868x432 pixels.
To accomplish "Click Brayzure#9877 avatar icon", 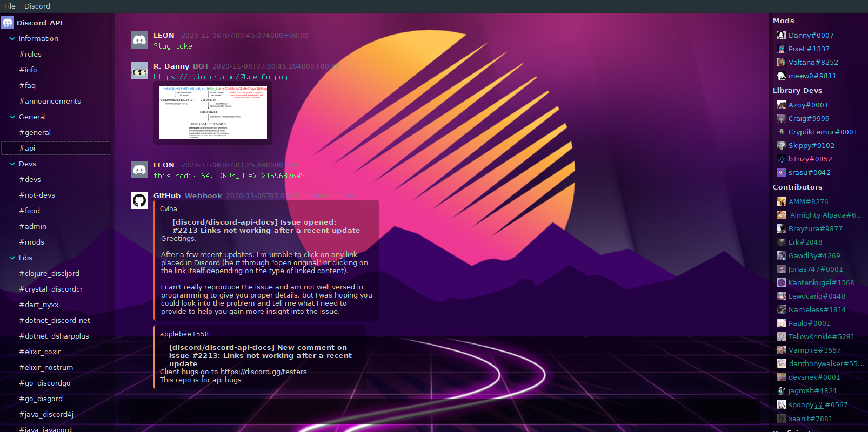I will 782,228.
